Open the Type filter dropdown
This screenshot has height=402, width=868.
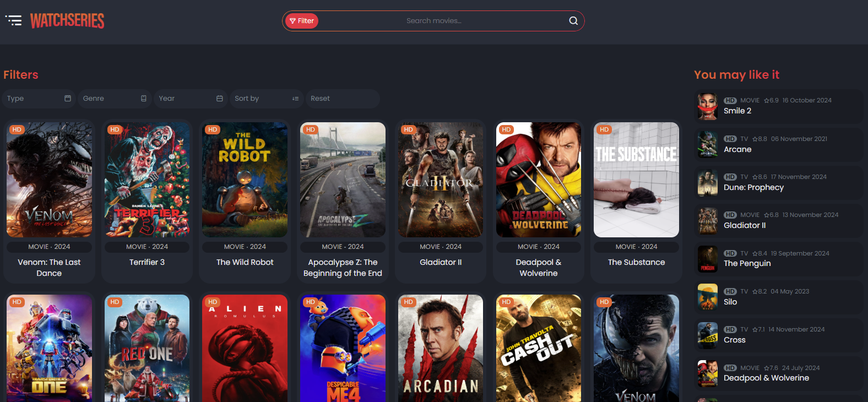(39, 99)
